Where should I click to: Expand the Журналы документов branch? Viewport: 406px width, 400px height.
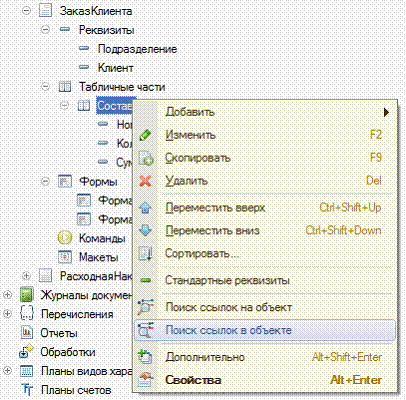(7, 295)
